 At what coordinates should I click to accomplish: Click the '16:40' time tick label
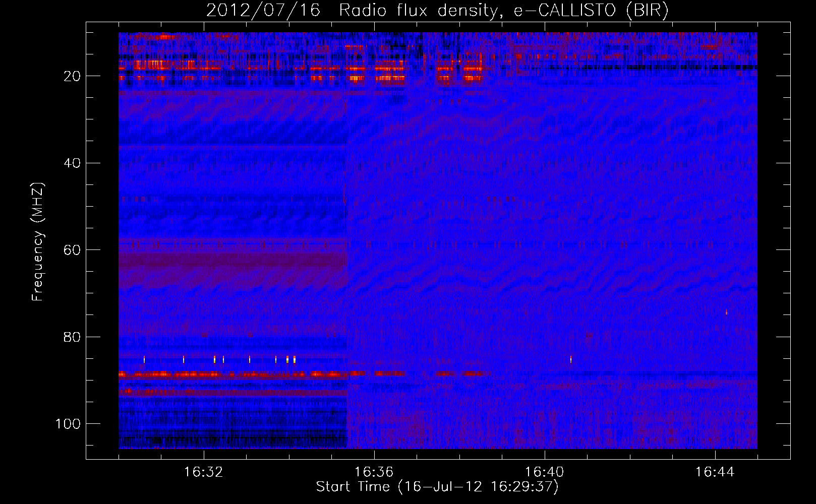(545, 472)
